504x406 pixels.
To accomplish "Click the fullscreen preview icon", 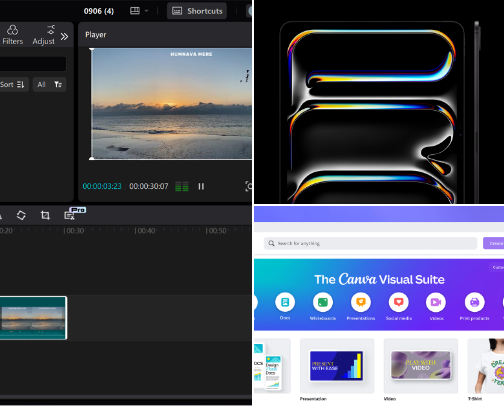I will [x=249, y=186].
